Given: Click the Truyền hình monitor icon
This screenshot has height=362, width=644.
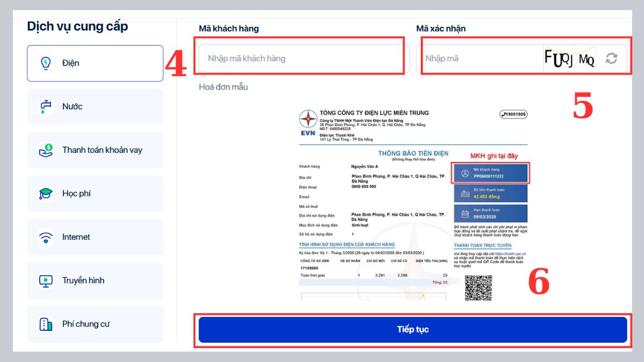Looking at the screenshot, I should (x=46, y=280).
